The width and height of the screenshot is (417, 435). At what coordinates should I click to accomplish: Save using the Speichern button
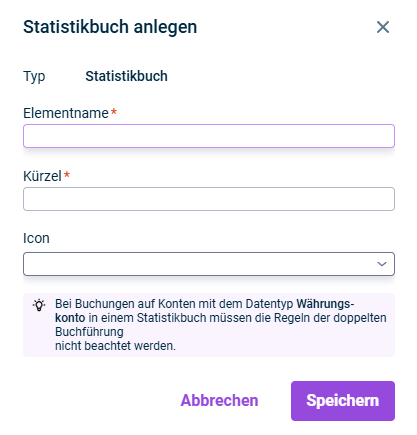click(x=343, y=401)
